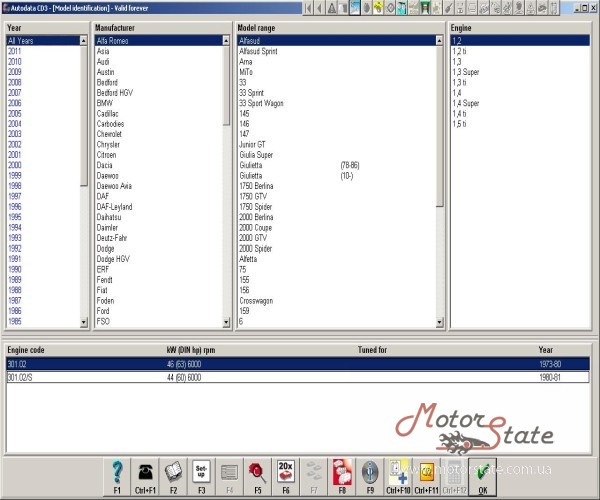
Task: Click the greyed-out Ctrl+F12 calculator icon
Action: [x=455, y=477]
